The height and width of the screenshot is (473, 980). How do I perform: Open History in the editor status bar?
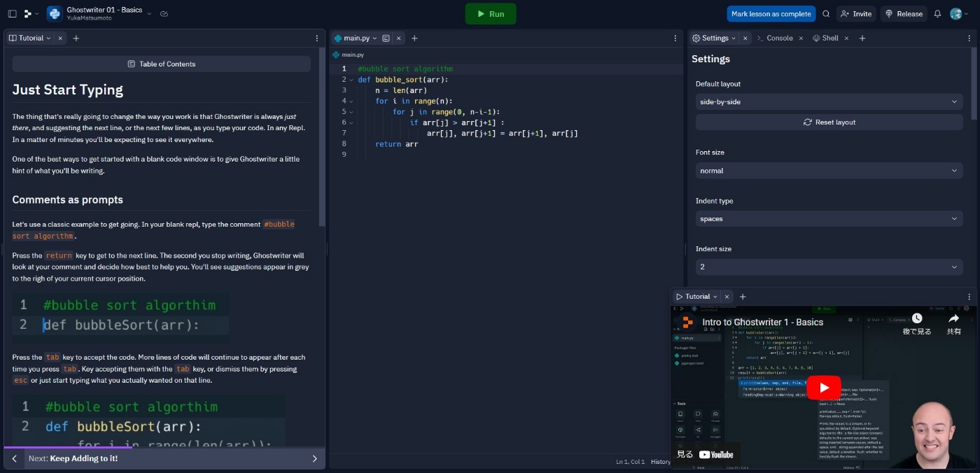660,462
